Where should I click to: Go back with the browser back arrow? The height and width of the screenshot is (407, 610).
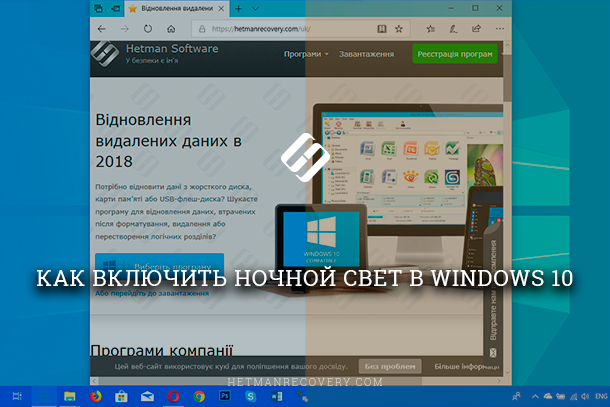[102, 29]
